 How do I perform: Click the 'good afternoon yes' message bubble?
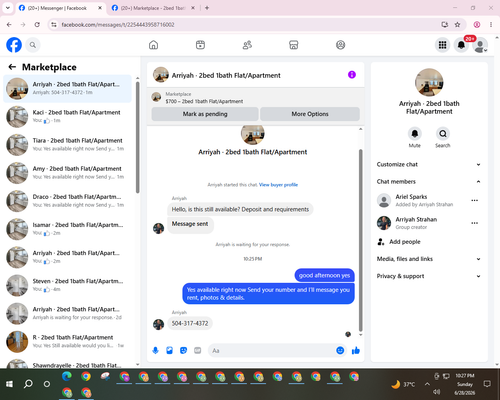coord(324,275)
